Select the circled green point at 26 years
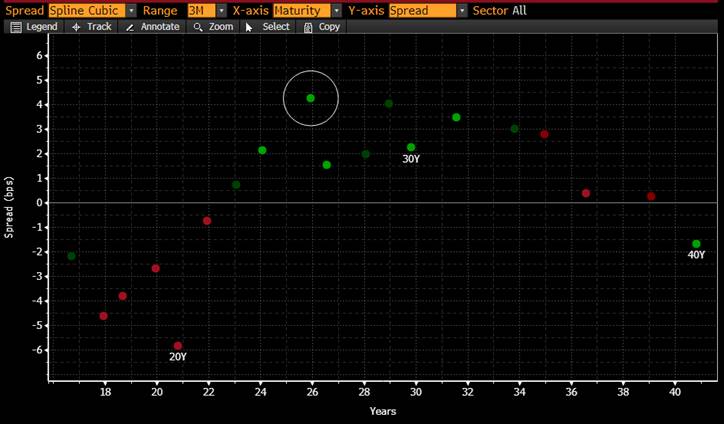Image resolution: width=724 pixels, height=424 pixels. coord(310,98)
